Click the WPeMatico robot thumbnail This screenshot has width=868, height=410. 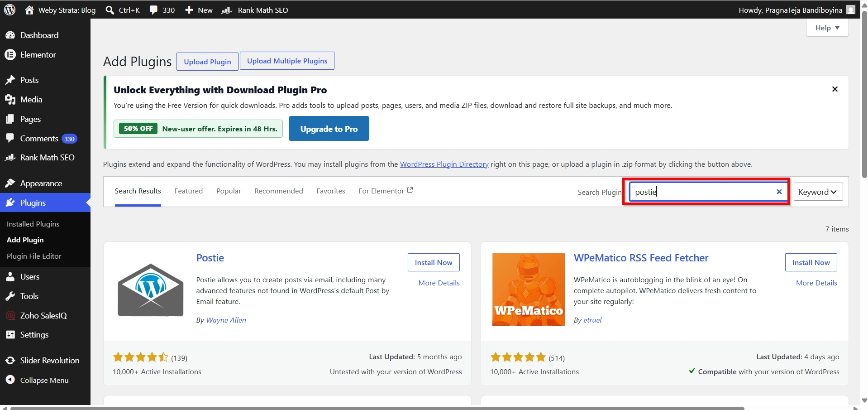pyautogui.click(x=529, y=289)
